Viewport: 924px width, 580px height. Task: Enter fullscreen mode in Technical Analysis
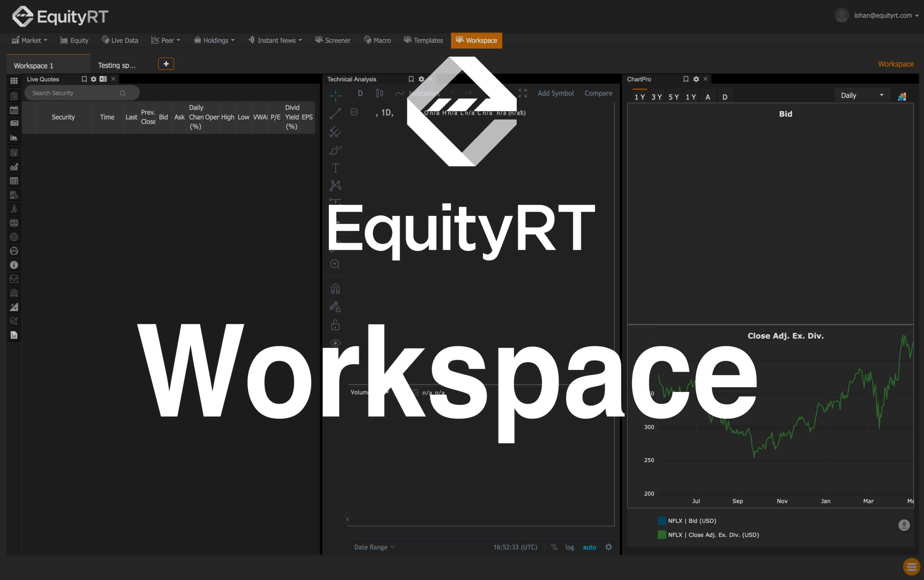523,93
